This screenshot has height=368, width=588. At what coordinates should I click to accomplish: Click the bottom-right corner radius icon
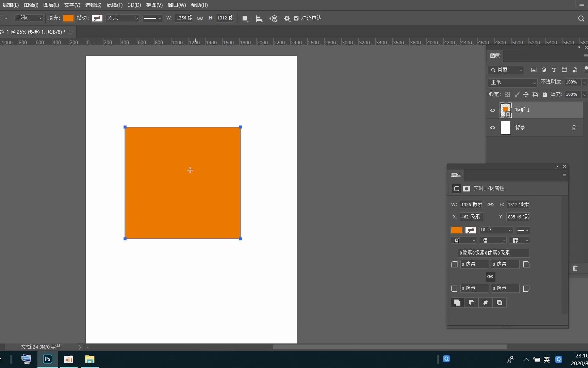click(526, 289)
